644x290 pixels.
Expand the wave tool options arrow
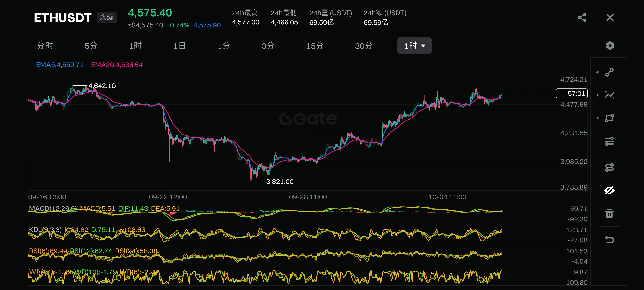(597, 95)
